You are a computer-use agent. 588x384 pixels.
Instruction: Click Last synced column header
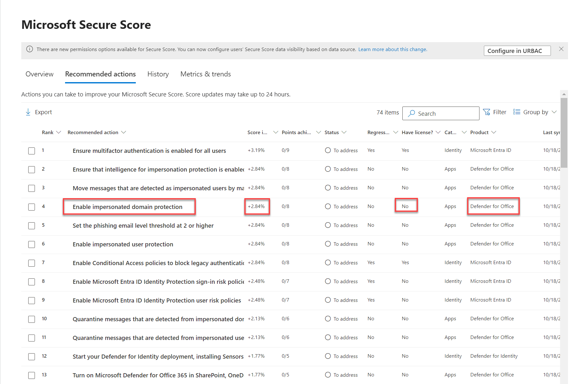coord(551,132)
